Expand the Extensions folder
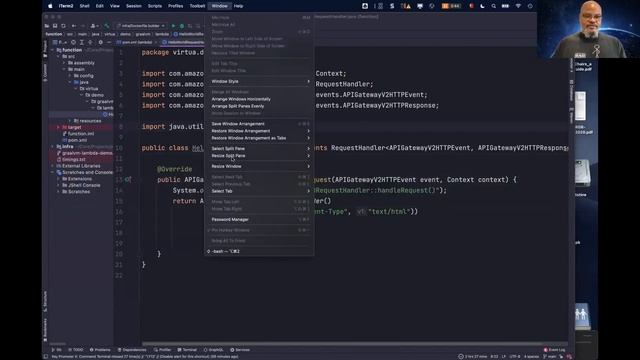640x360 pixels. pyautogui.click(x=58, y=179)
